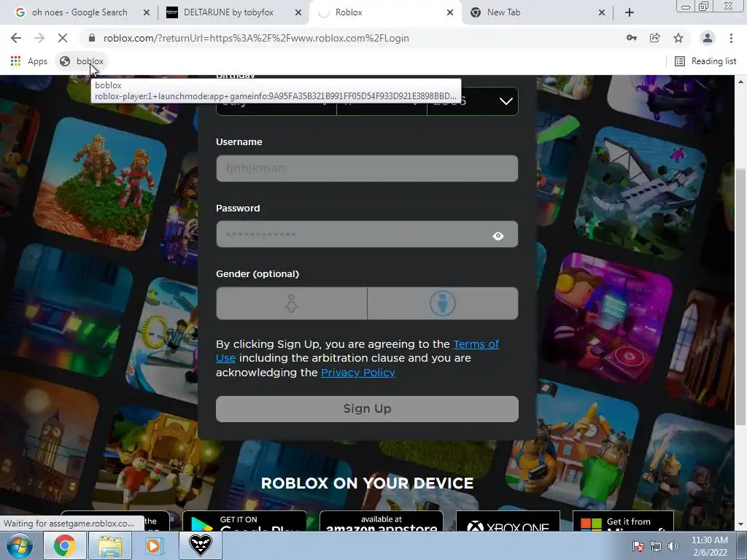Viewport: 747px width, 560px height.
Task: View site info via the lock icon
Action: click(x=92, y=38)
